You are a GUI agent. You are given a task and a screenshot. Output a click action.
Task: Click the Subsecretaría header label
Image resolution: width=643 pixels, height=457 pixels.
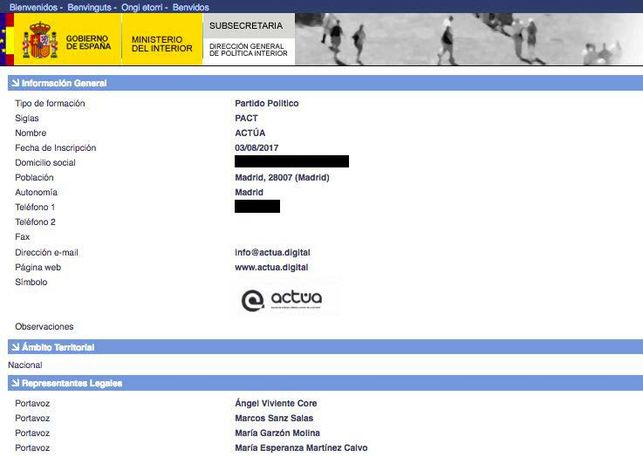(246, 25)
